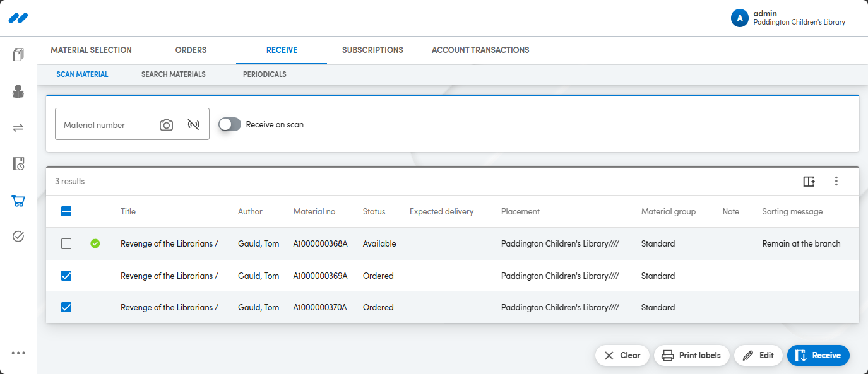Image resolution: width=868 pixels, height=374 pixels.
Task: Uncheck the row for A1000000370A
Action: pos(66,307)
